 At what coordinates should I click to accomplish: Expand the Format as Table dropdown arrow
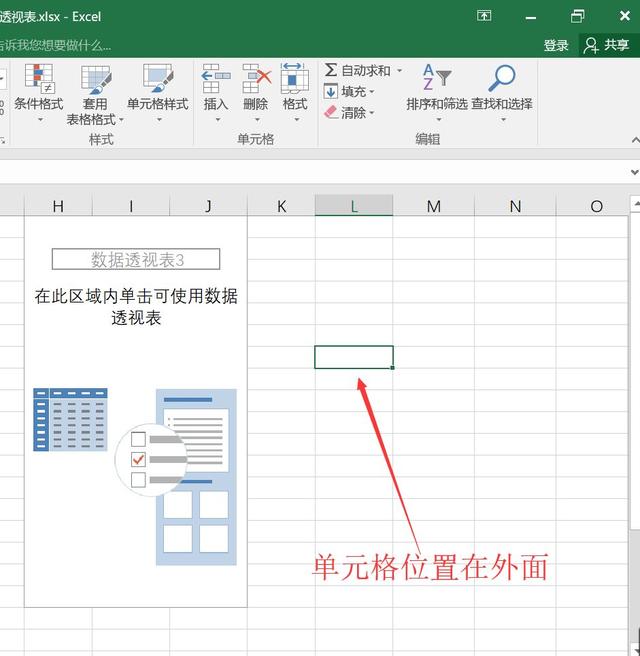(121, 120)
